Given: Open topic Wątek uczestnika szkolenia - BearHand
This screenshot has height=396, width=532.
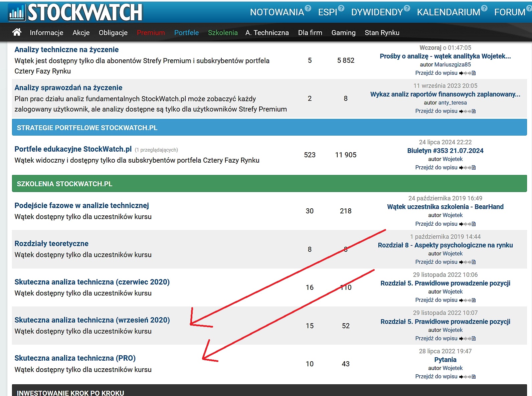Looking at the screenshot, I should [x=445, y=207].
